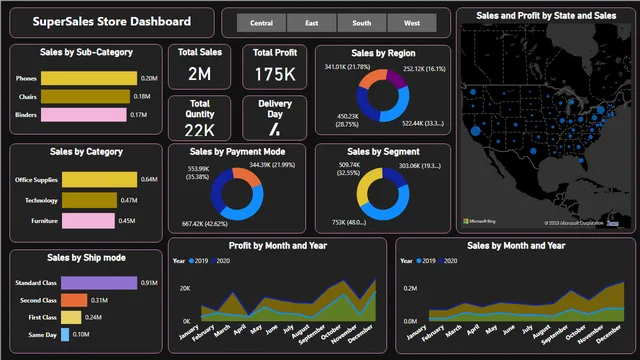640x360 pixels.
Task: Filter by the West region button
Action: (412, 23)
